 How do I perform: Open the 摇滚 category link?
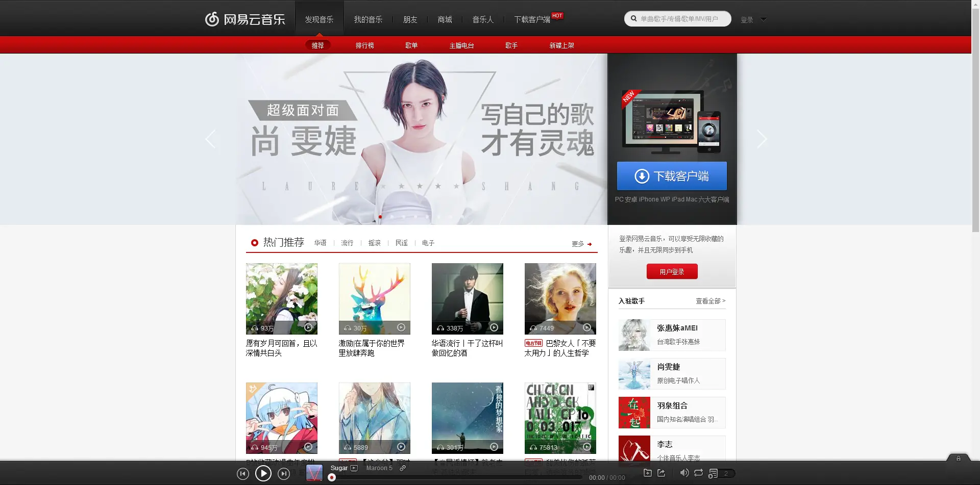pyautogui.click(x=375, y=243)
